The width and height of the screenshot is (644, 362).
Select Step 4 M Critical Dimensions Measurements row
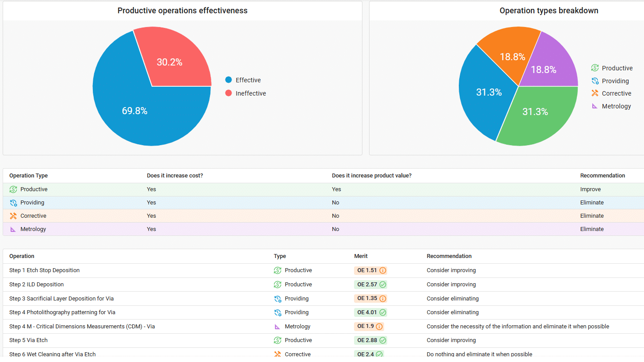[x=323, y=327]
